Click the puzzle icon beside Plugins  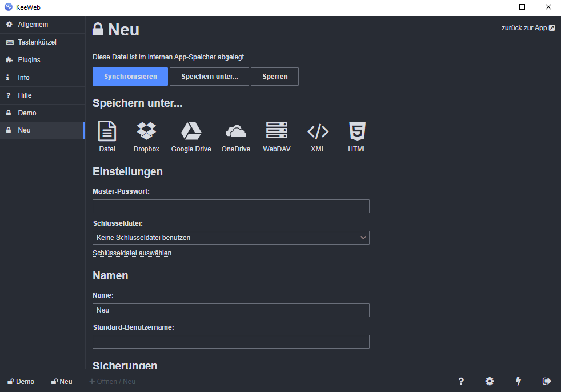pos(9,60)
